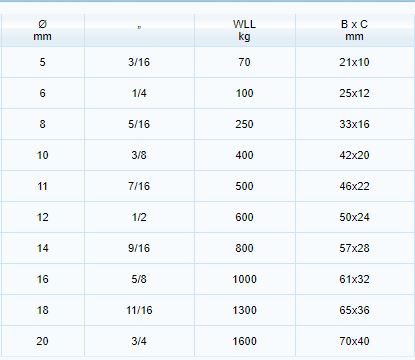This screenshot has height=360, width=415.
Task: Click the WLL kg column header
Action: coord(245,30)
